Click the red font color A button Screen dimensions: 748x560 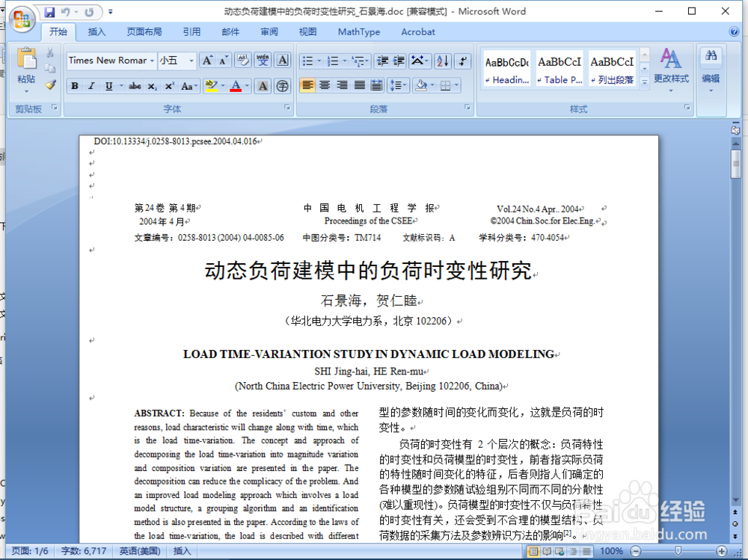(236, 86)
